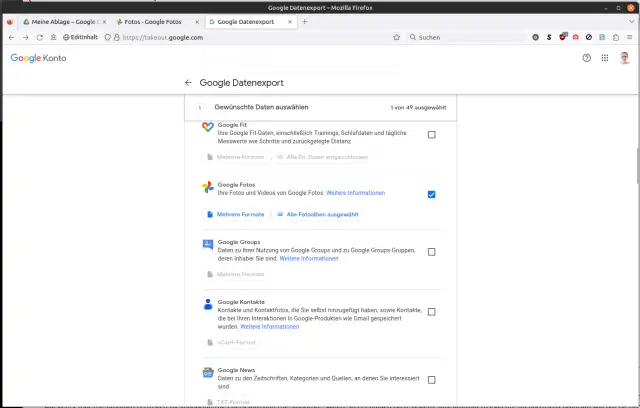Click the Google Kontakte person icon
This screenshot has height=408, width=640.
[208, 304]
